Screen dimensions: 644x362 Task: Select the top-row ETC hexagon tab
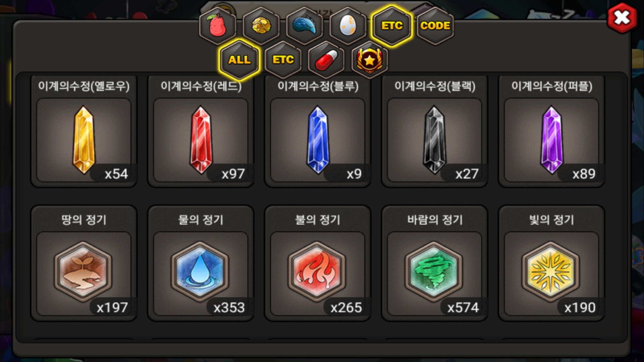pos(391,26)
